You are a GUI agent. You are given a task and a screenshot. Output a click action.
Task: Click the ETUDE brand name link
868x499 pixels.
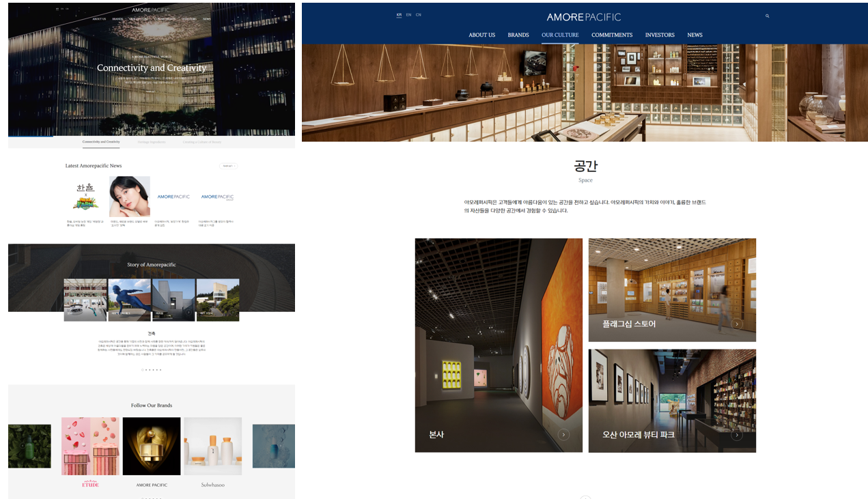coord(90,485)
